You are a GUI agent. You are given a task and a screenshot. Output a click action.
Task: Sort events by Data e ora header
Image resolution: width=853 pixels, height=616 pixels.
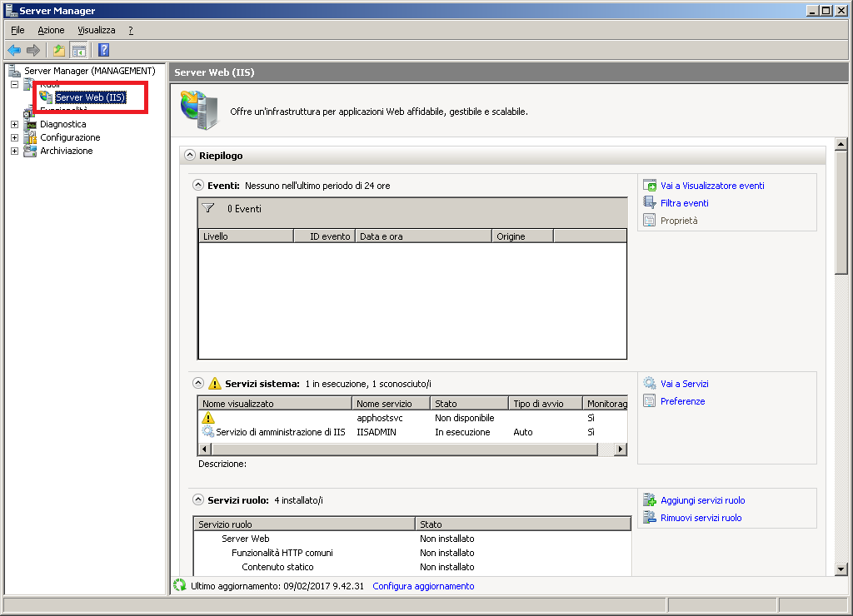[x=424, y=236]
